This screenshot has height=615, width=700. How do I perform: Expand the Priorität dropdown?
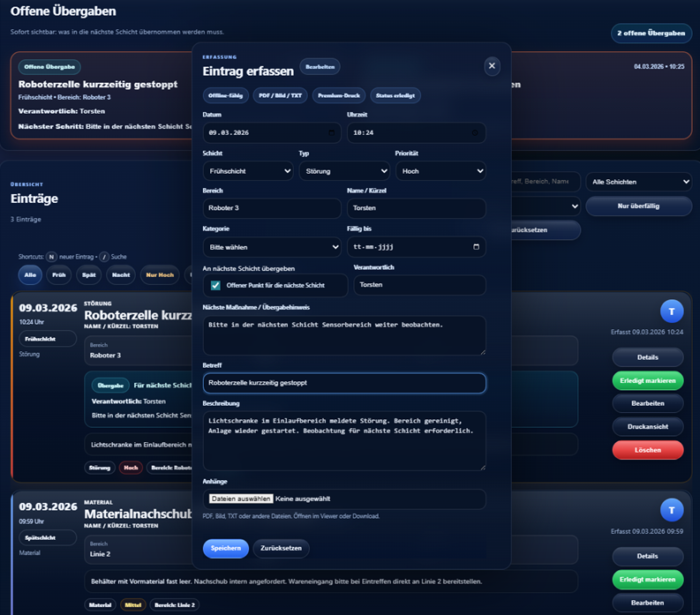coord(440,170)
